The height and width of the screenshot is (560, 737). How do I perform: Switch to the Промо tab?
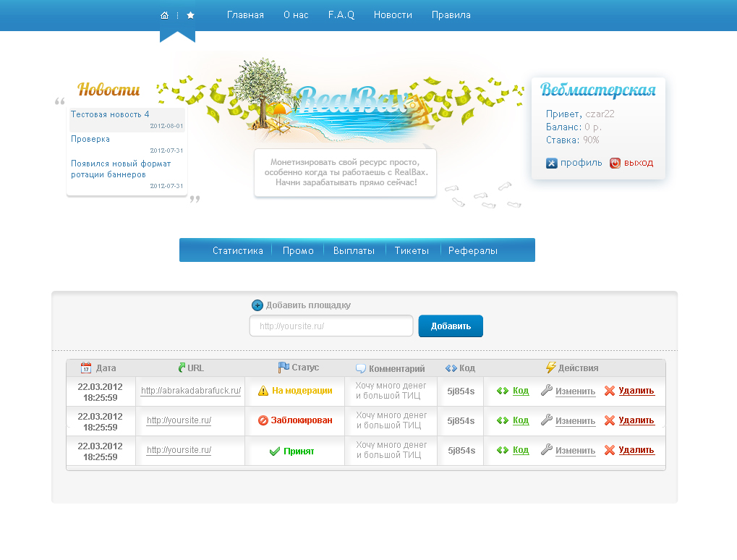point(298,250)
